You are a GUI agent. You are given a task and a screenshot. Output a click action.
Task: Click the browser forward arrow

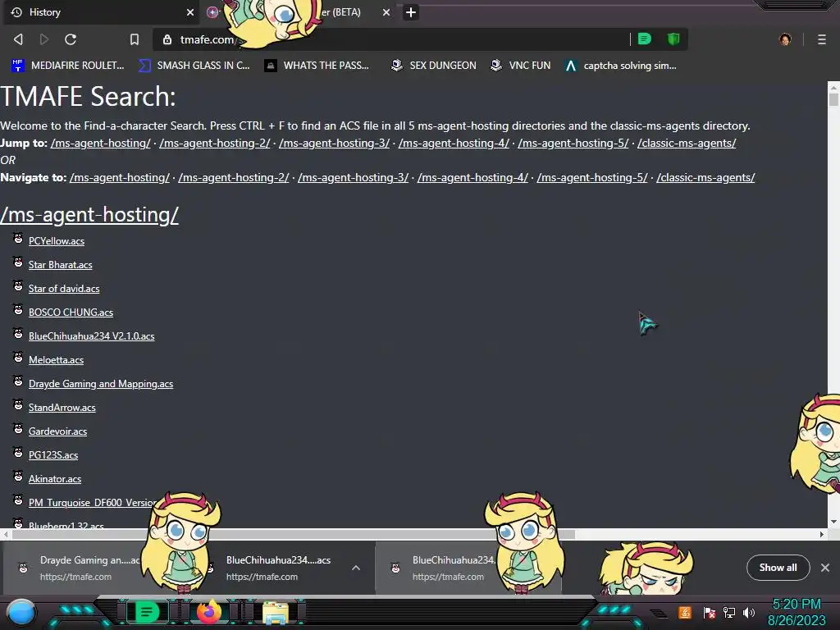44,39
